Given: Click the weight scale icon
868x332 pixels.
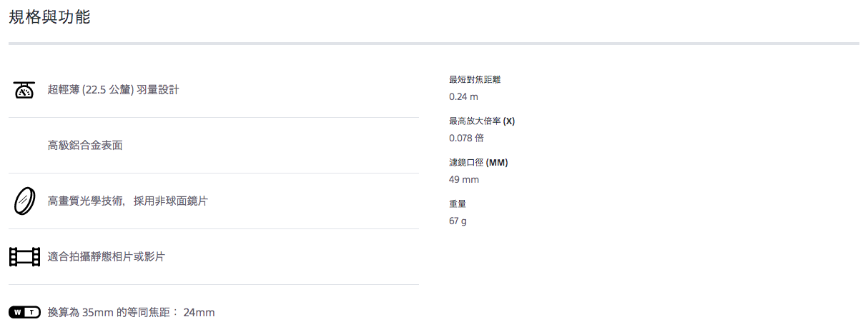Looking at the screenshot, I should point(24,90).
